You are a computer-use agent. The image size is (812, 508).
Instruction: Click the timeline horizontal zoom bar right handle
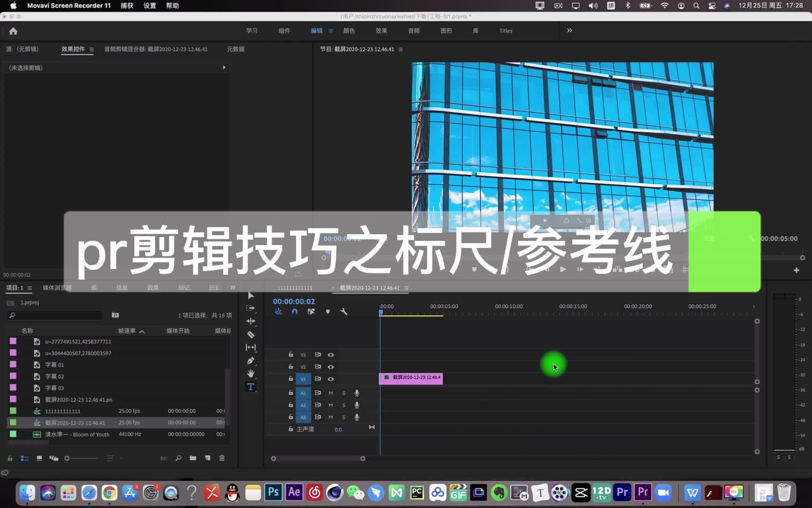pos(363,459)
